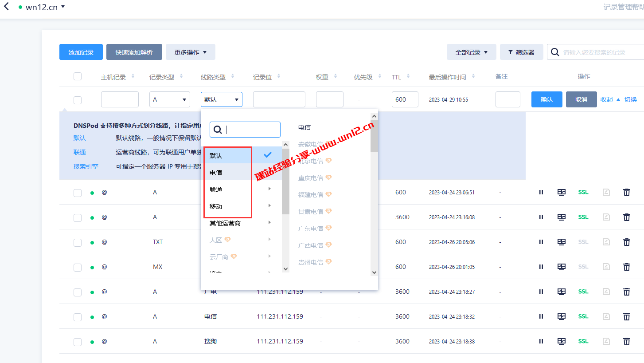644x363 pixels.
Task: Delete the TXT record
Action: (x=627, y=242)
